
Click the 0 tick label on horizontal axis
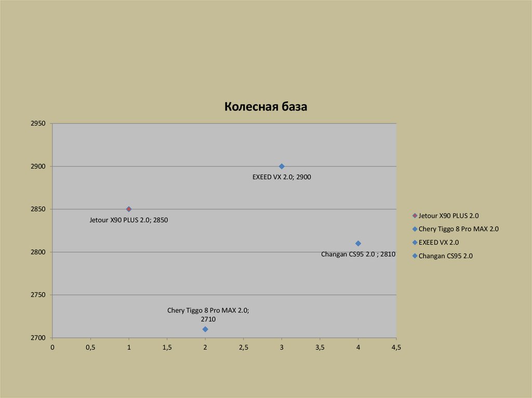(52, 348)
